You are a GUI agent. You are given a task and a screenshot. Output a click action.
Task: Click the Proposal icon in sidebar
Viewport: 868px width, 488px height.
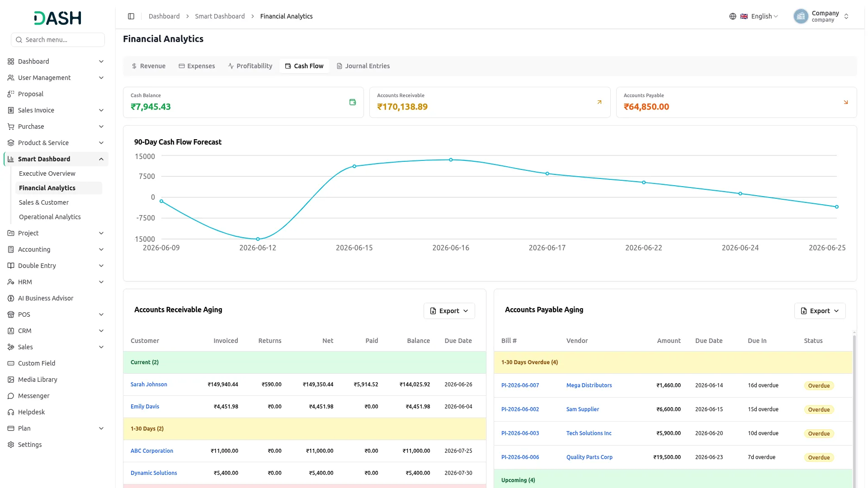click(x=11, y=94)
